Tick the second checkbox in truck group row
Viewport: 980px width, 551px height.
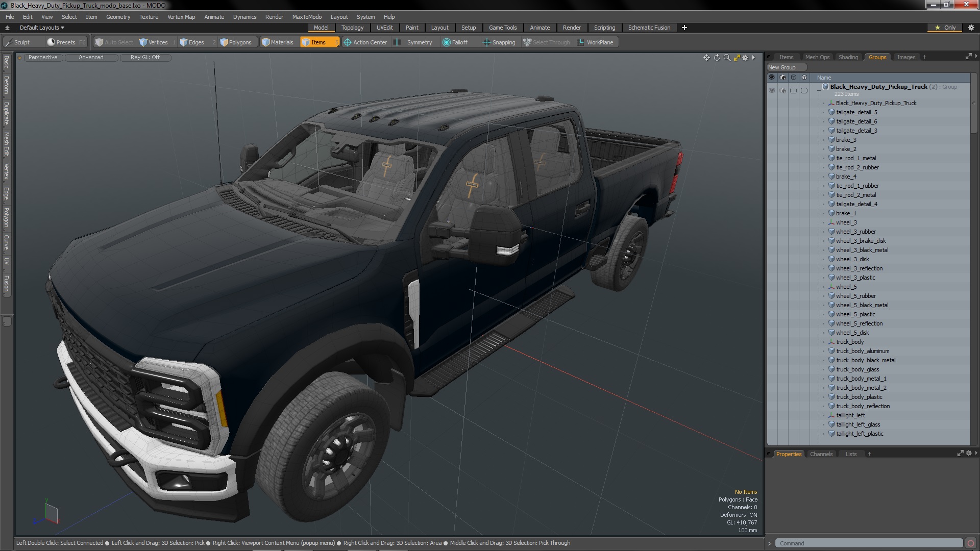(804, 90)
